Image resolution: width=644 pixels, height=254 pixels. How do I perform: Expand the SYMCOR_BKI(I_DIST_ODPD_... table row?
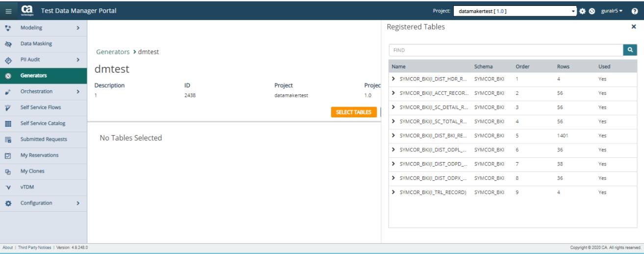[x=393, y=164]
